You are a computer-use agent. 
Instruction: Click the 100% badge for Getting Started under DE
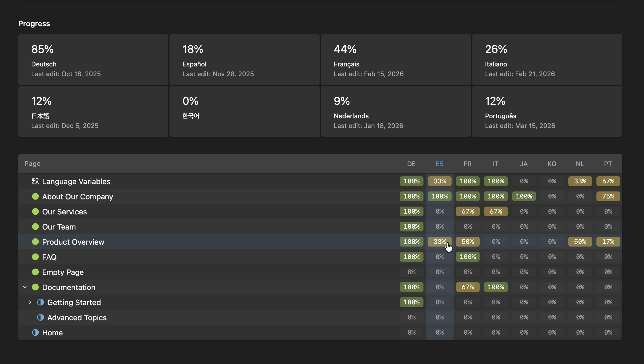click(411, 302)
